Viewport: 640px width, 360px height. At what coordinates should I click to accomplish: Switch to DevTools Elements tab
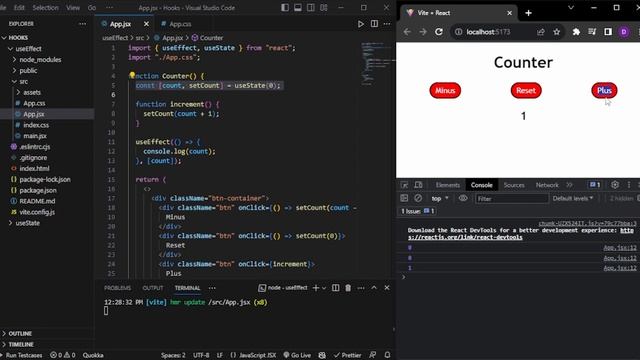click(447, 185)
